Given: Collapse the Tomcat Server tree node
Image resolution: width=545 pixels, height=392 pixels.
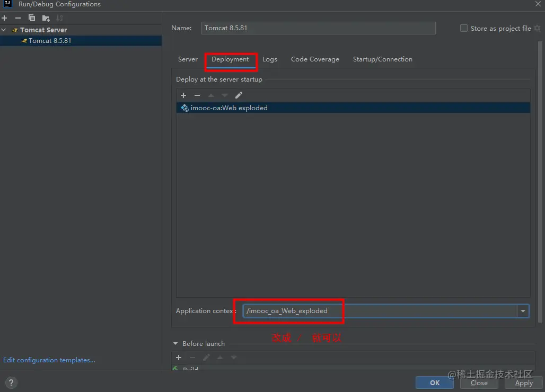Looking at the screenshot, I should tap(4, 30).
